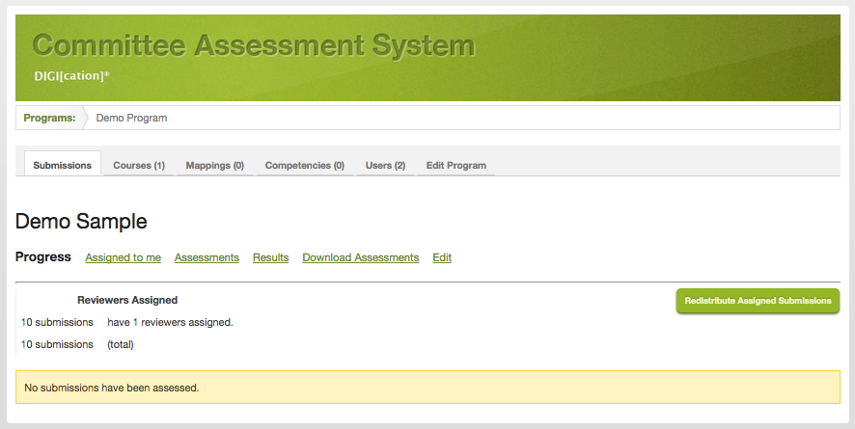Screen dimensions: 855x429
Task: Select Demo Program in the breadcrumb
Action: click(131, 118)
